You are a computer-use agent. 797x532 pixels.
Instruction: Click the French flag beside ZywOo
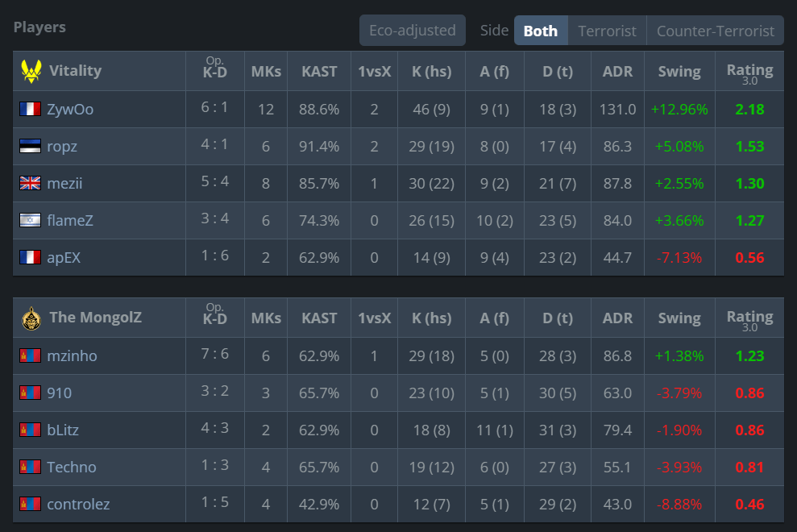(30, 109)
